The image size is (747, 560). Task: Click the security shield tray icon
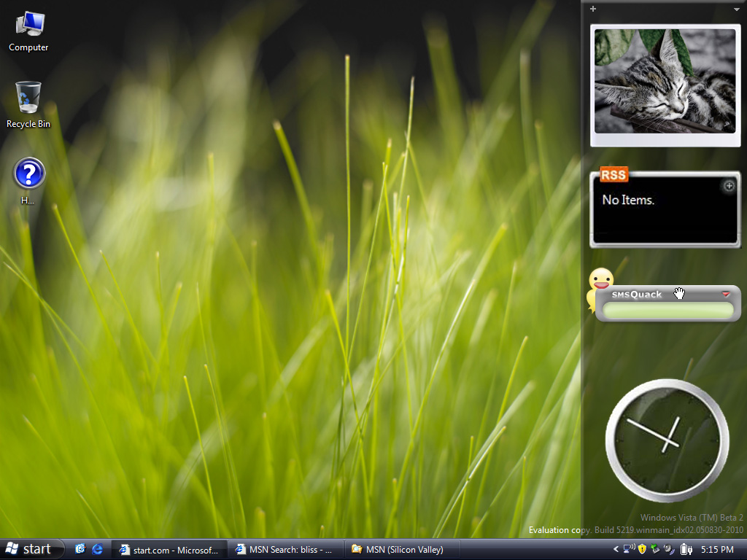(x=642, y=549)
